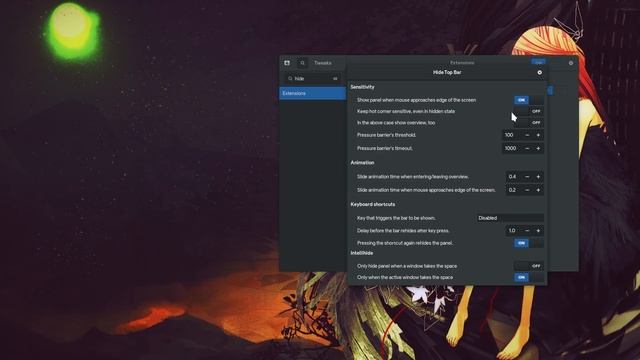Viewport: 640px width, 360px height.
Task: Close the Hide Top Bar preferences dialog
Action: tap(540, 72)
